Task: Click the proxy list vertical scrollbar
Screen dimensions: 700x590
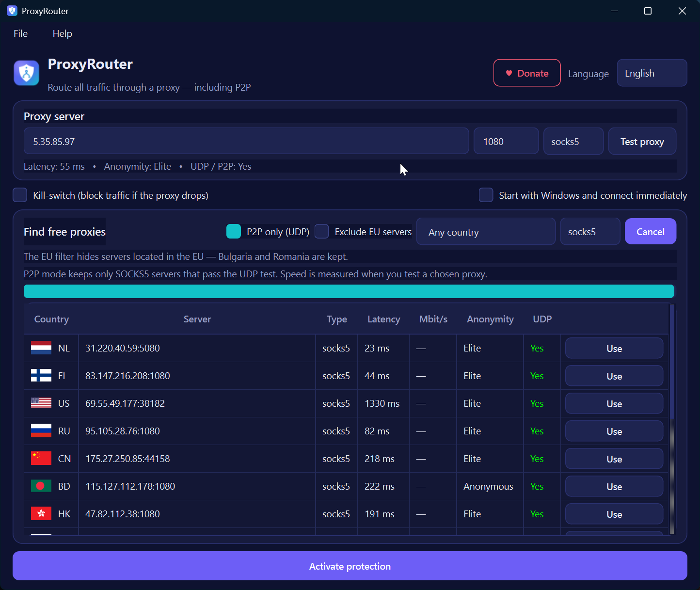Action: pyautogui.click(x=672, y=419)
